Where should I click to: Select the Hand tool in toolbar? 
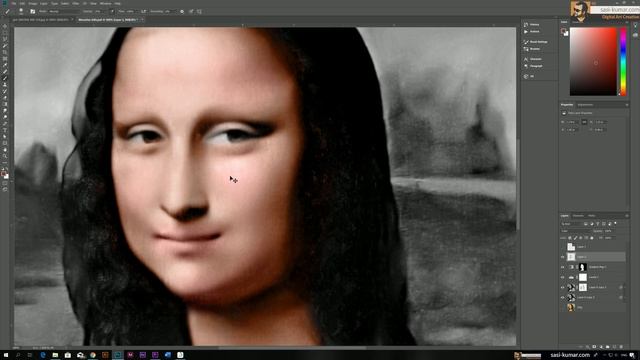point(5,150)
